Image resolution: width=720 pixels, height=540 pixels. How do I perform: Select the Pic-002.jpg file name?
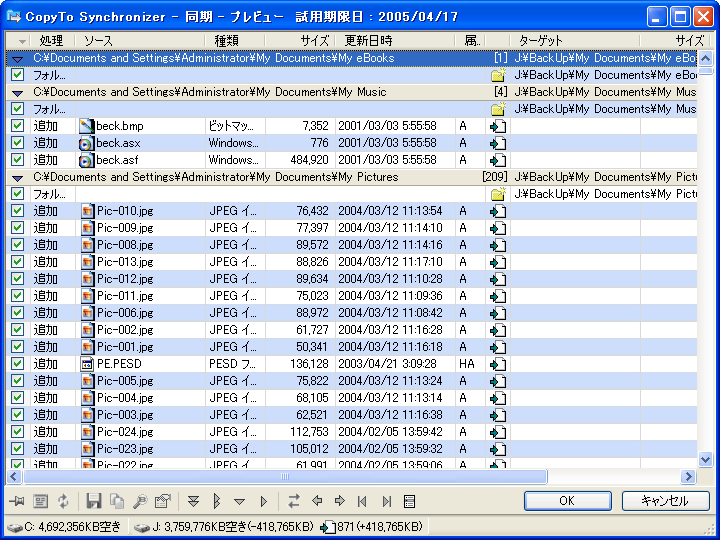(x=125, y=330)
